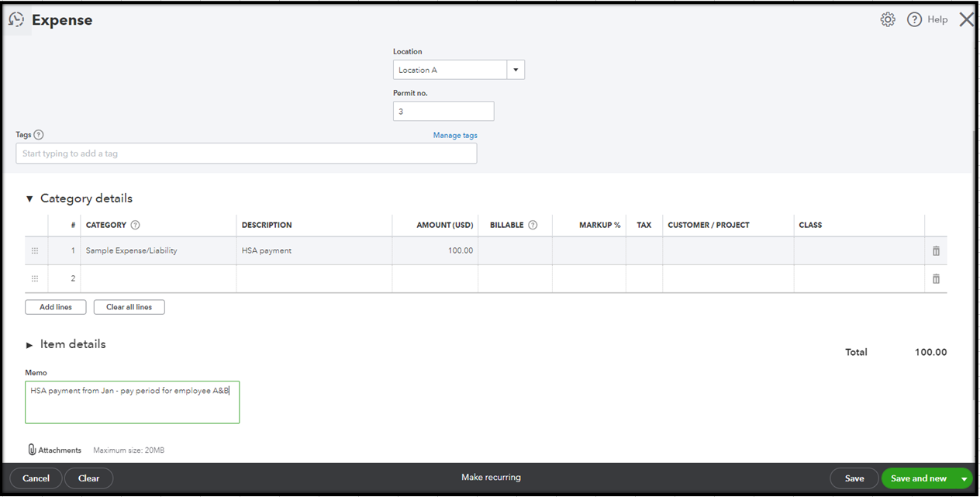The width and height of the screenshot is (980, 497).
Task: Delete empty line 2 using trash icon
Action: coord(936,278)
